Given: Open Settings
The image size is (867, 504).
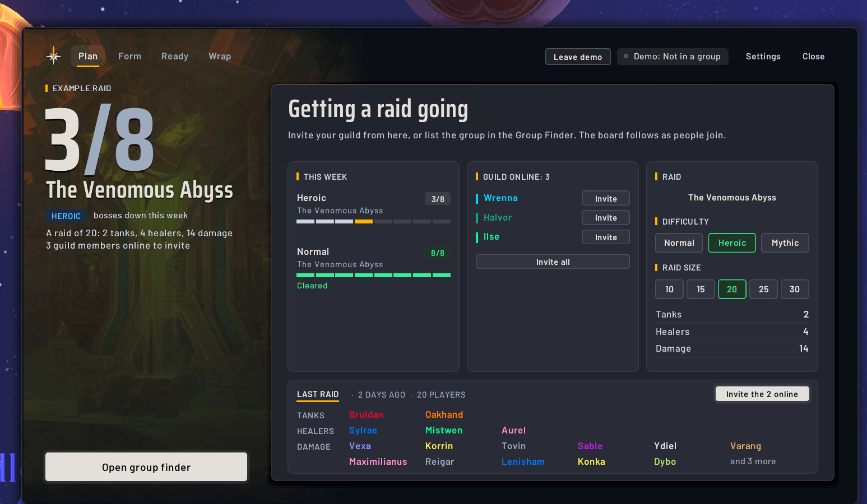Looking at the screenshot, I should tap(763, 57).
